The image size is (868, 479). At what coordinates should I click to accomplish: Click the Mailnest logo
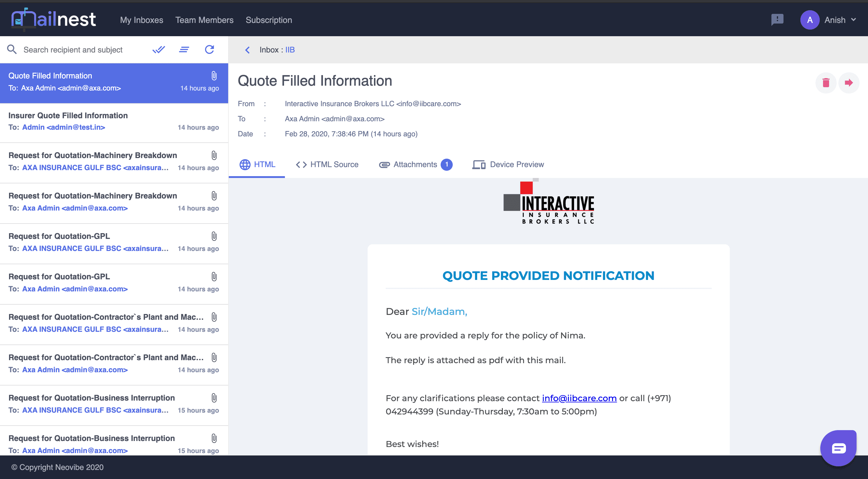54,19
